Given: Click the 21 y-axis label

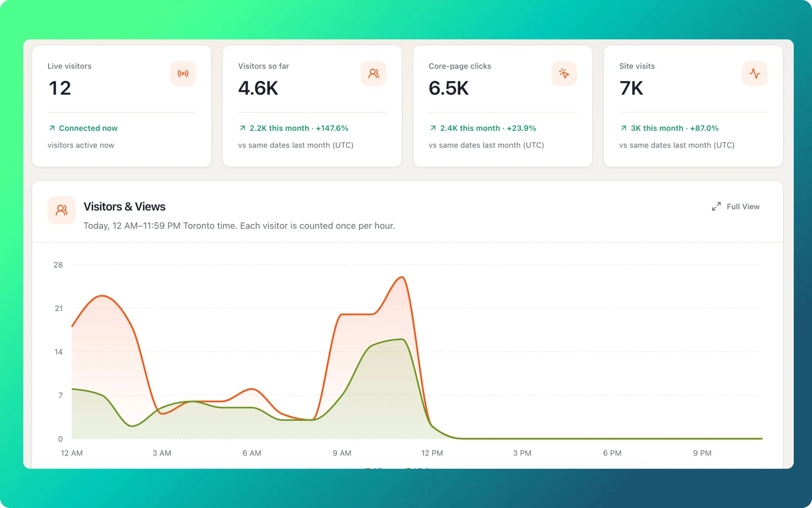Looking at the screenshot, I should point(59,308).
